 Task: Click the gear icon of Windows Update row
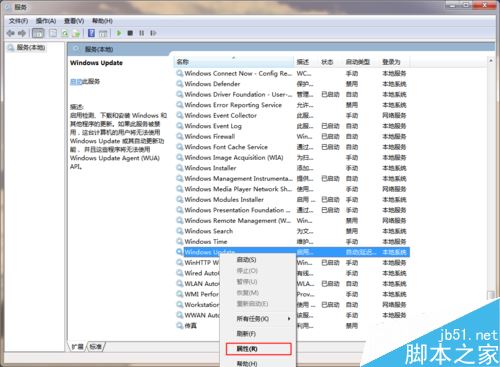[x=180, y=252]
